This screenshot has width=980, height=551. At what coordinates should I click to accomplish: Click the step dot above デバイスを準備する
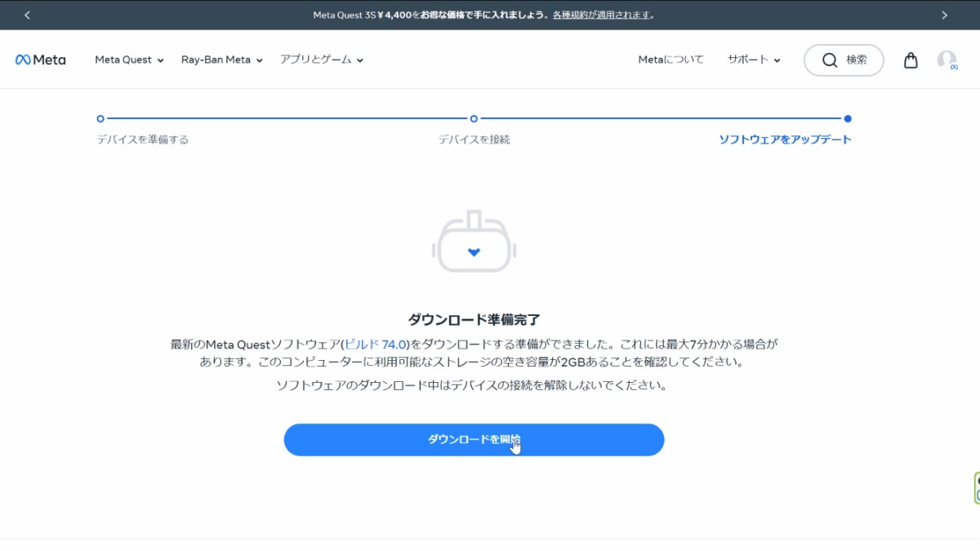point(100,118)
